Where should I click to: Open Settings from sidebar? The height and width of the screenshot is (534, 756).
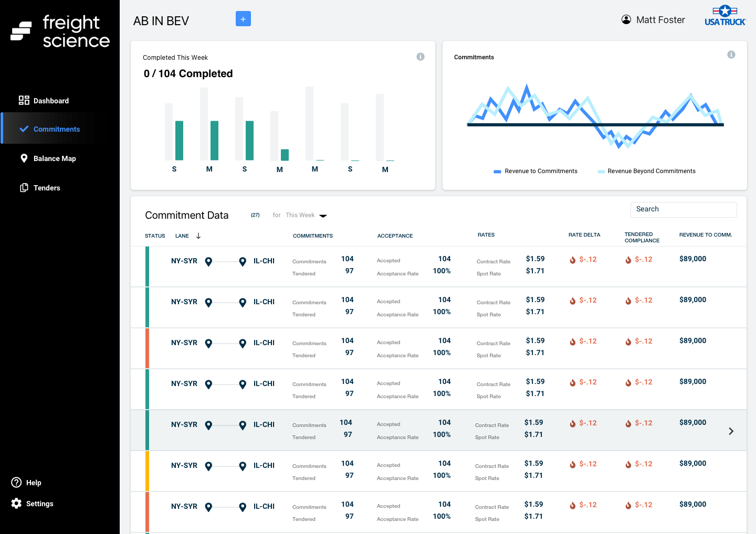point(33,503)
